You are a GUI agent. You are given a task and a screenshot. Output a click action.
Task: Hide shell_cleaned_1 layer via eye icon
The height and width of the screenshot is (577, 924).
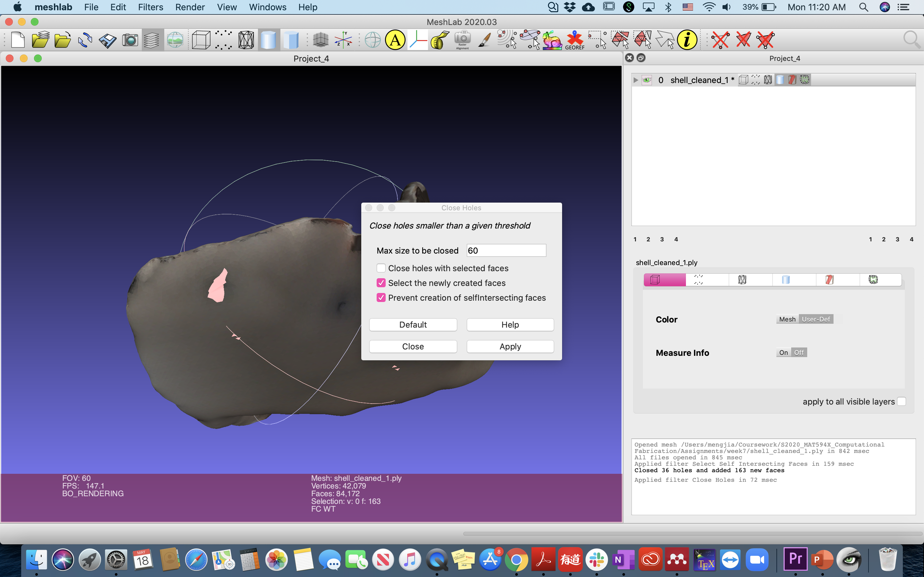646,80
